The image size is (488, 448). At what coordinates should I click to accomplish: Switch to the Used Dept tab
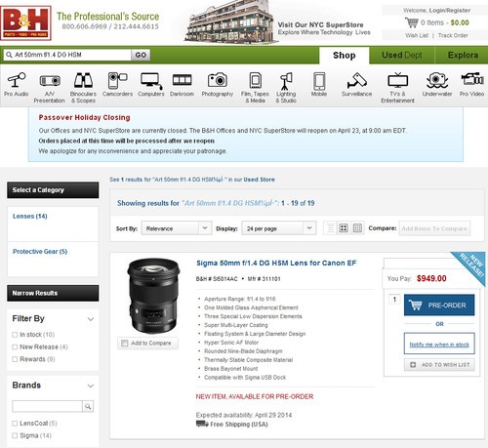coord(402,55)
